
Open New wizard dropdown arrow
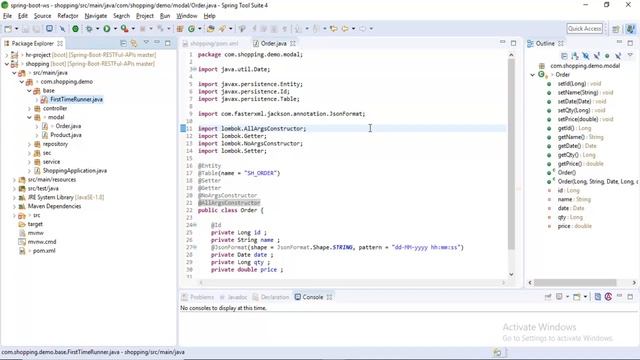16,29
